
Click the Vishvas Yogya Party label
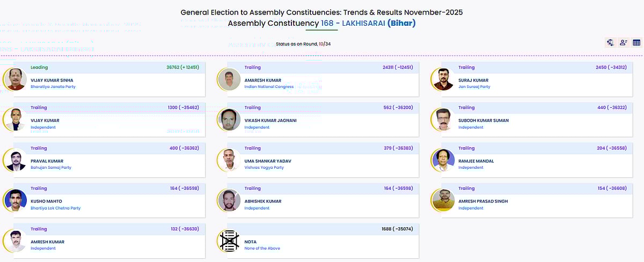[264, 168]
